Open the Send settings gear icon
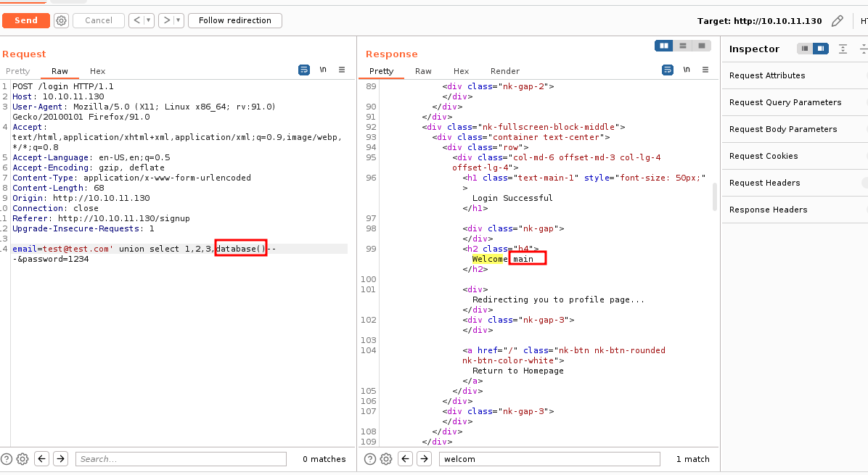The width and height of the screenshot is (868, 475). [61, 21]
